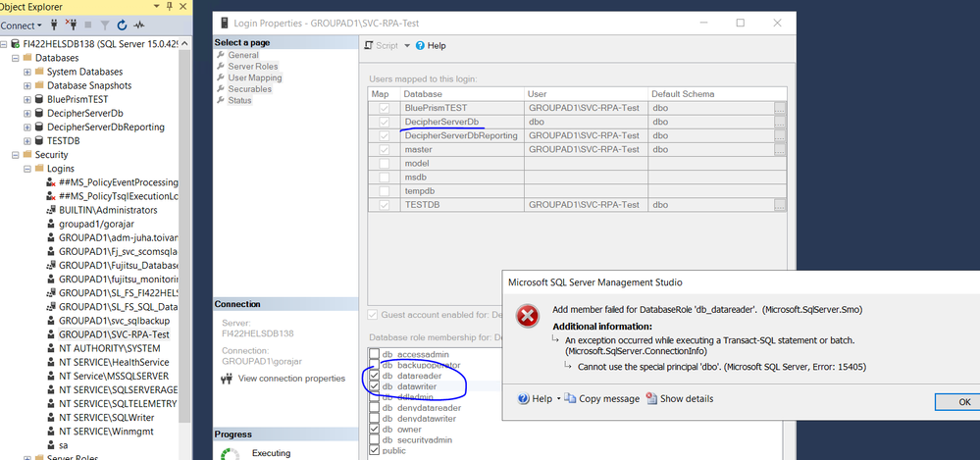
Task: Click OK in the error dialog
Action: pos(957,402)
